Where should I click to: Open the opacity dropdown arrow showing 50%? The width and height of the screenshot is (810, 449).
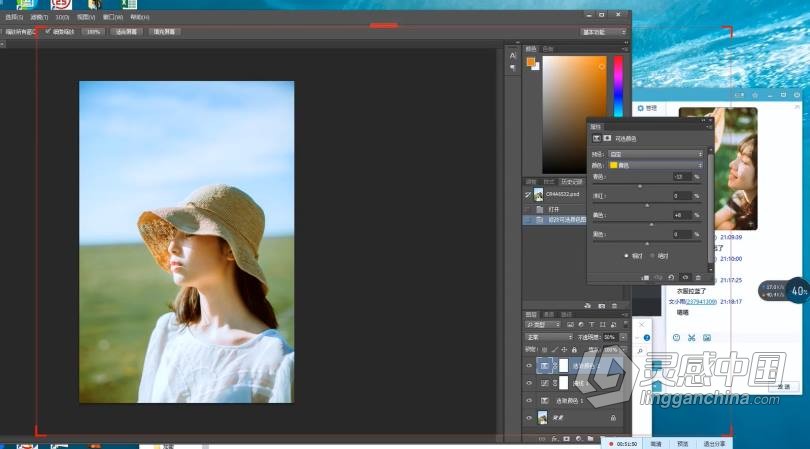click(x=623, y=337)
